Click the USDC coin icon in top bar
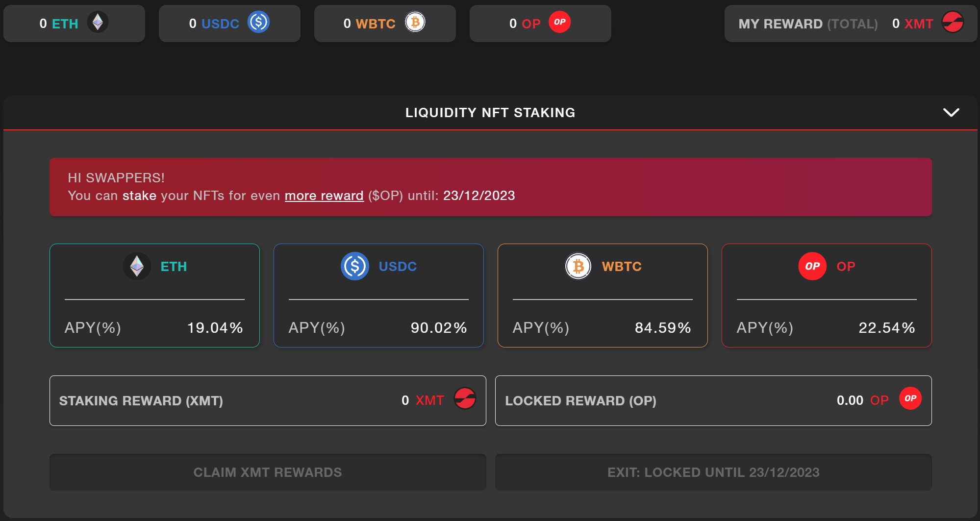980x521 pixels. pyautogui.click(x=258, y=23)
